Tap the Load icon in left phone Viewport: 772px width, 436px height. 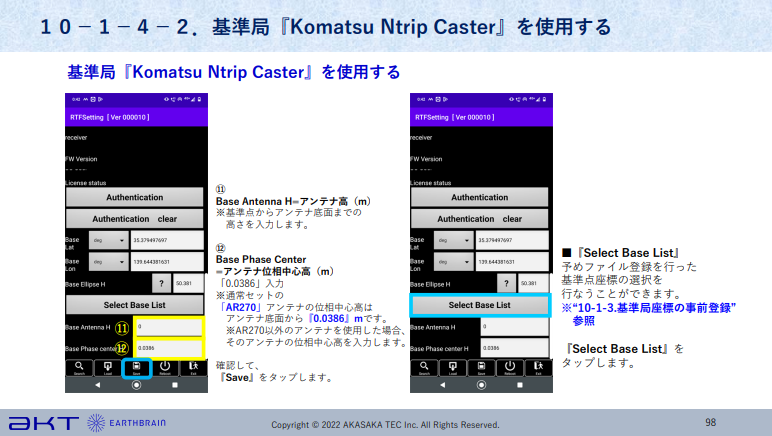108,368
